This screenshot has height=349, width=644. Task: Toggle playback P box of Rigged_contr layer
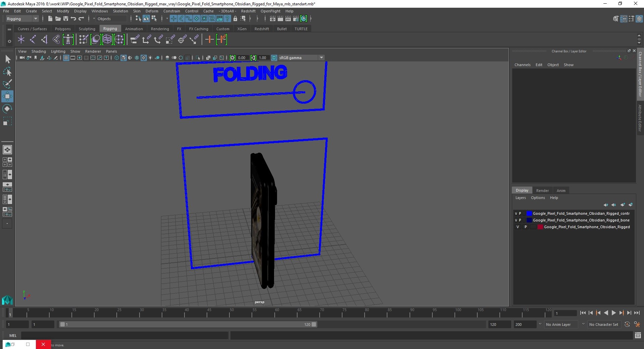pos(520,213)
